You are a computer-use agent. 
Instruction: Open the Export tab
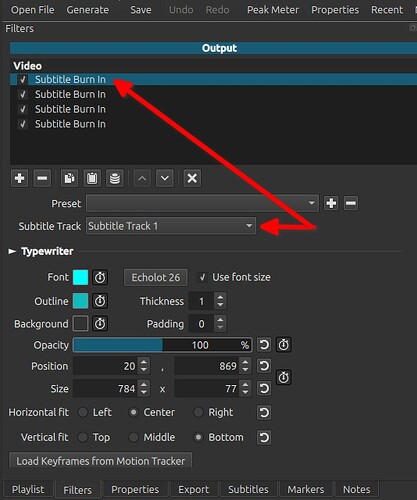pyautogui.click(x=194, y=489)
